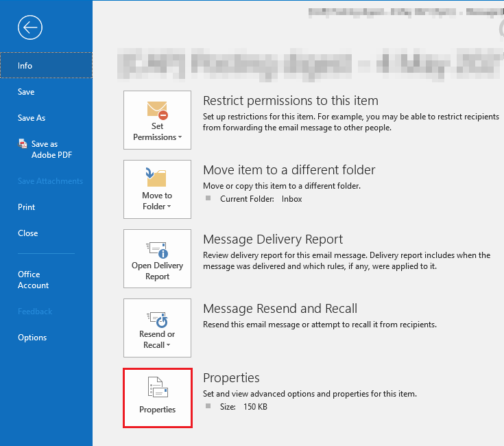Screen dimensions: 504x446
Task: Select the Save as Adobe PDF label
Action: (51, 150)
